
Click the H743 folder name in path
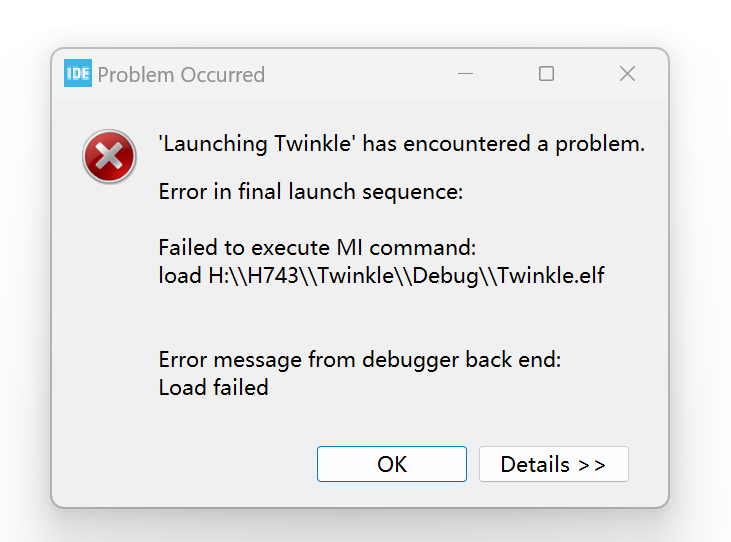(273, 275)
